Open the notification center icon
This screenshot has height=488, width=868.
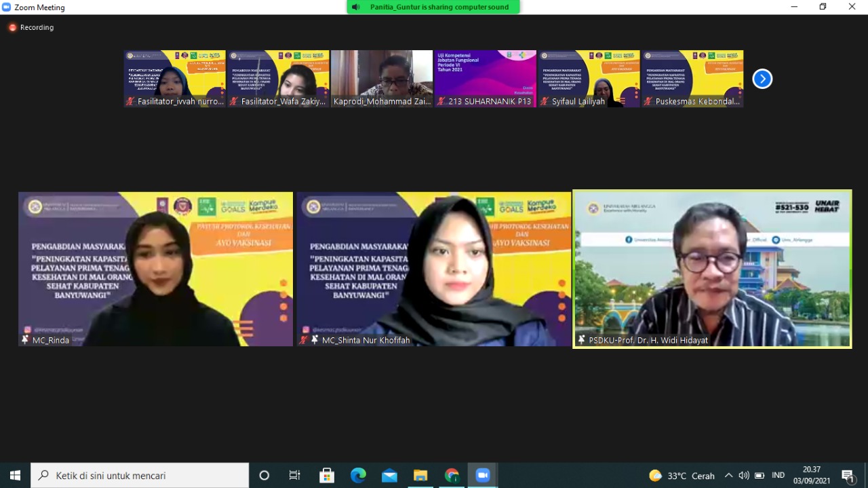coord(848,475)
